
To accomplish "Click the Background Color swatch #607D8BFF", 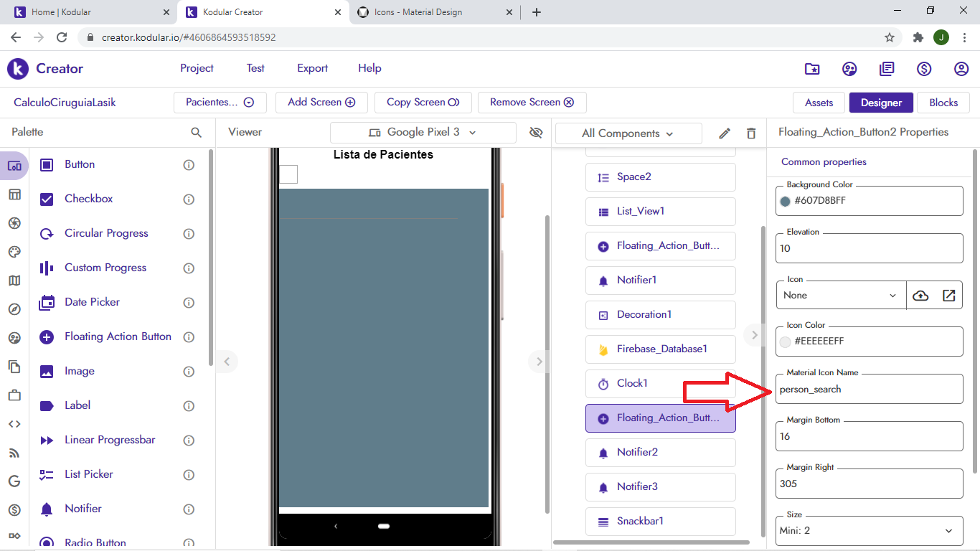I will 786,201.
